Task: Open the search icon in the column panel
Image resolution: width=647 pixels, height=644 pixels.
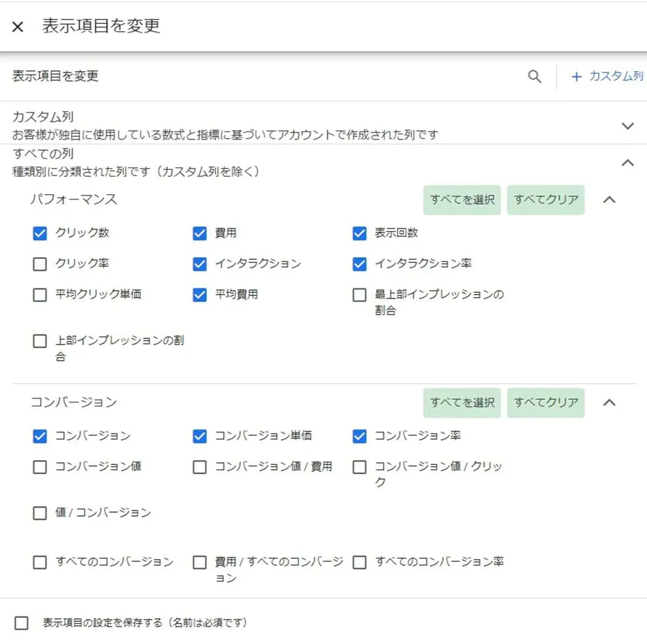Action: click(x=534, y=76)
